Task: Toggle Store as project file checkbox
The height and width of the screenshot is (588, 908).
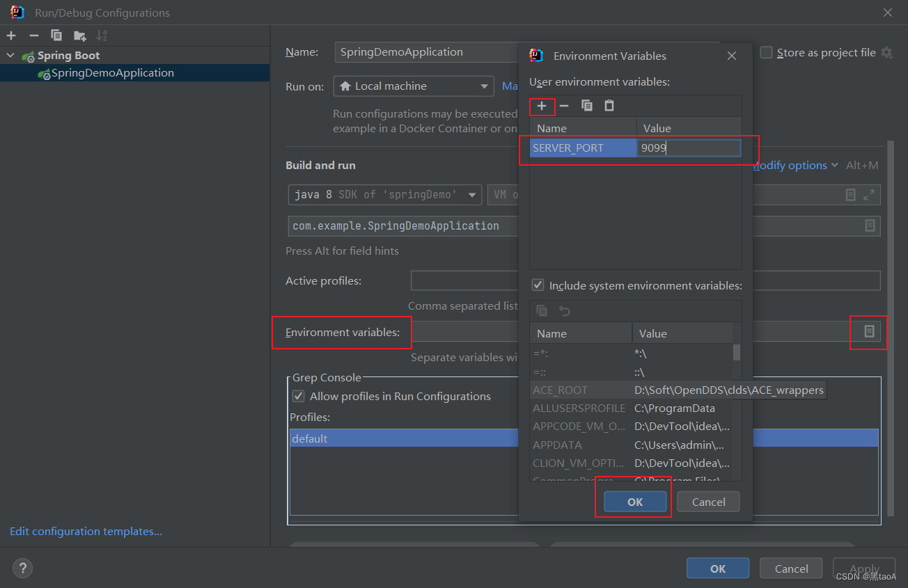Action: coord(766,52)
